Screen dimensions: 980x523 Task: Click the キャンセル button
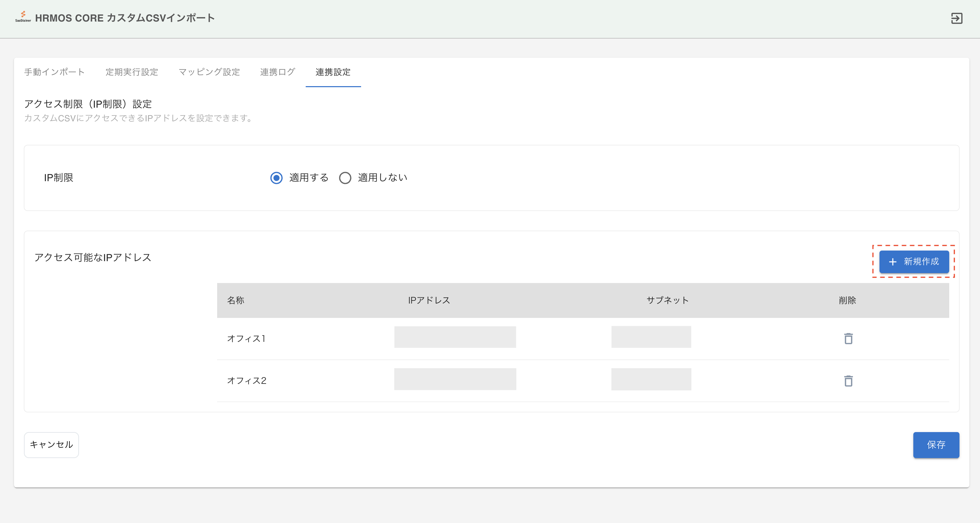pos(51,445)
